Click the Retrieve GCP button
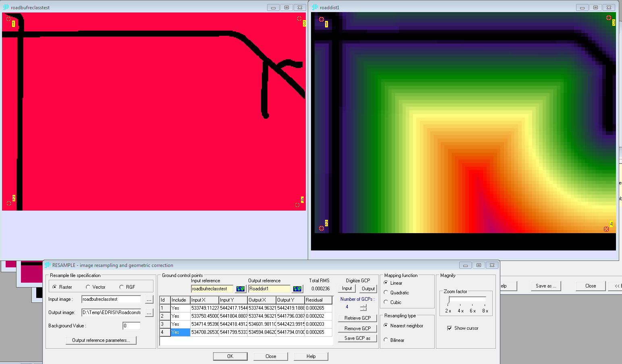Image resolution: width=622 pixels, height=364 pixels. pyautogui.click(x=357, y=318)
